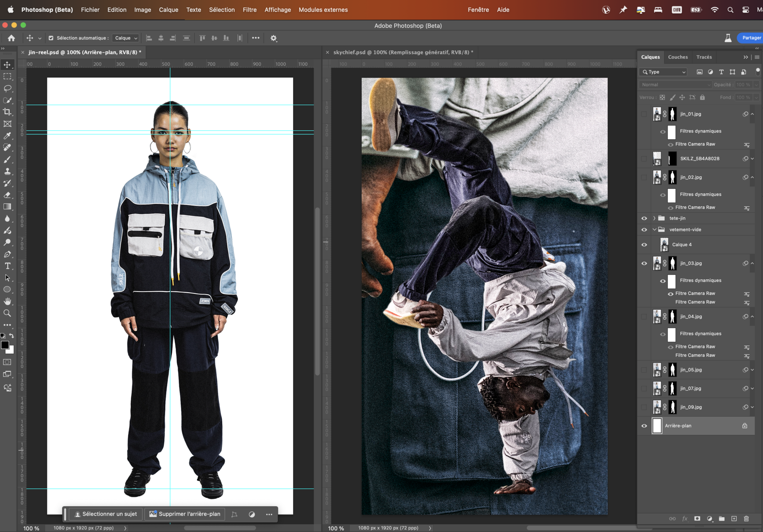Viewport: 763px width, 532px height.
Task: Click Sélectionner un sujet button
Action: (106, 514)
